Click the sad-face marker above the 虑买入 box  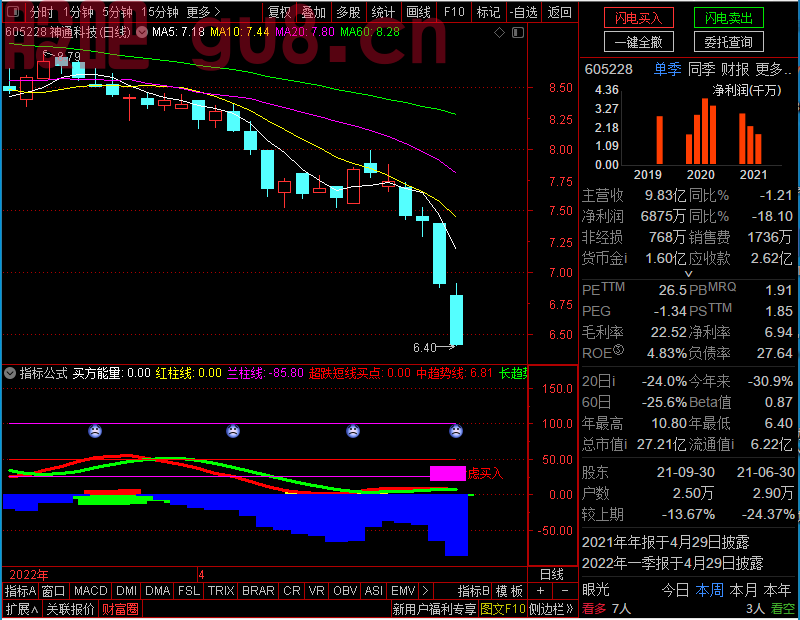click(456, 431)
